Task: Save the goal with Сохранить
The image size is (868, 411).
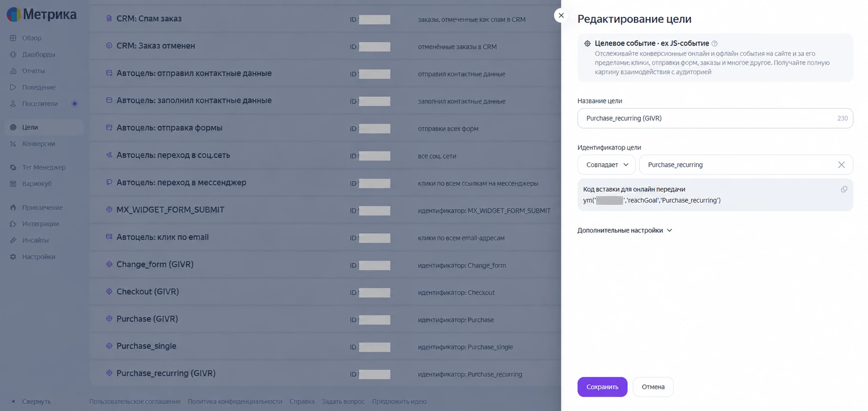Action: click(602, 387)
